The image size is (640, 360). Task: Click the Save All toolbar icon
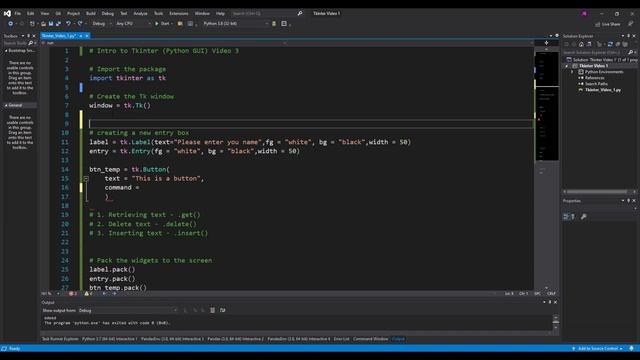(58, 24)
